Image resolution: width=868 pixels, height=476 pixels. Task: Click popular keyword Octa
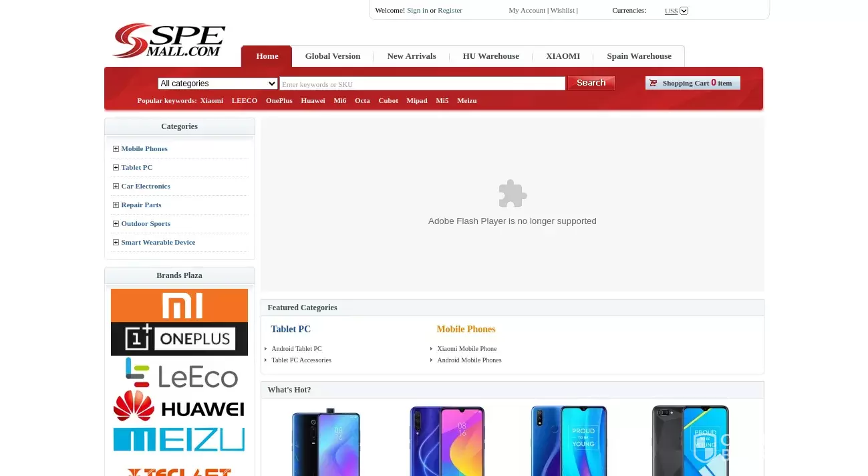[362, 100]
